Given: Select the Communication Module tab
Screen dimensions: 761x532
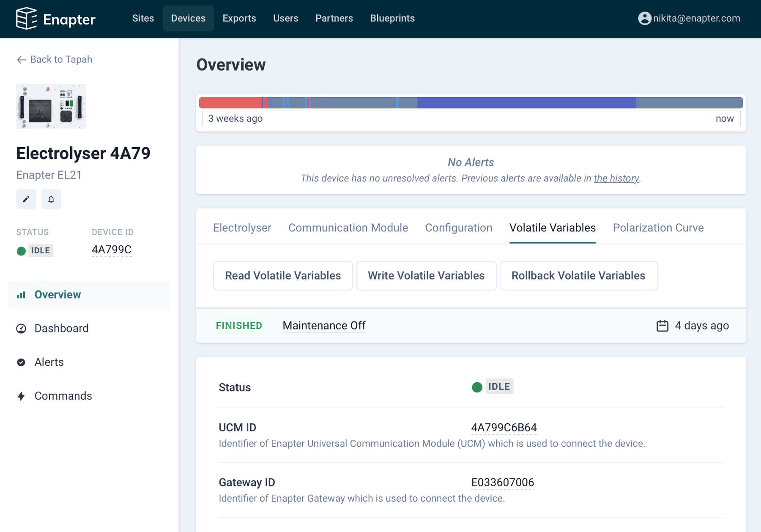Looking at the screenshot, I should coord(348,228).
